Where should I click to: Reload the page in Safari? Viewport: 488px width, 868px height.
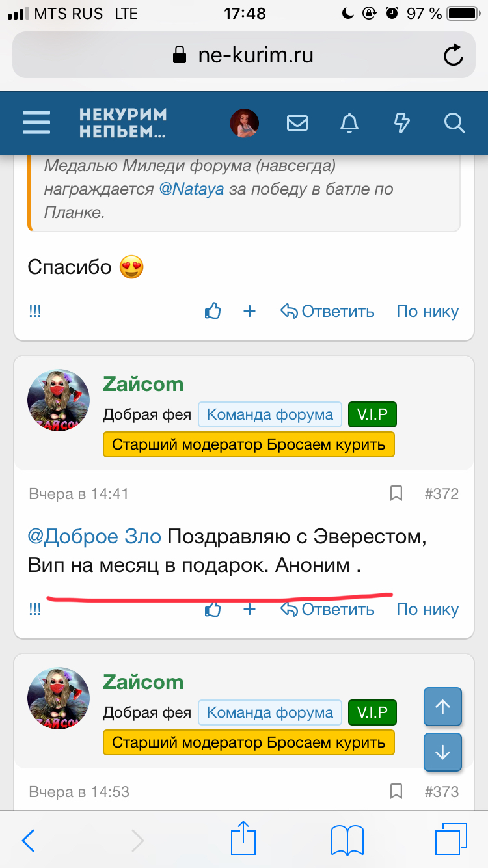tap(453, 56)
